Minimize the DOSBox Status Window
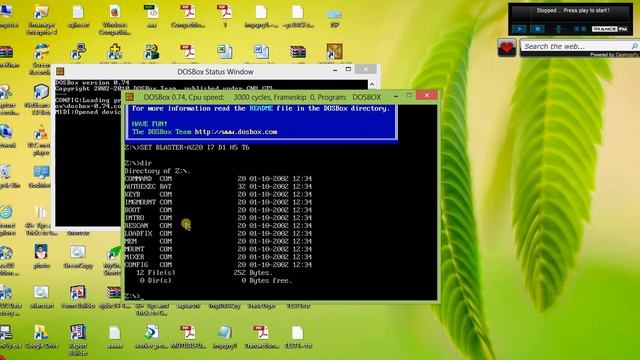The image size is (640, 360). click(335, 70)
